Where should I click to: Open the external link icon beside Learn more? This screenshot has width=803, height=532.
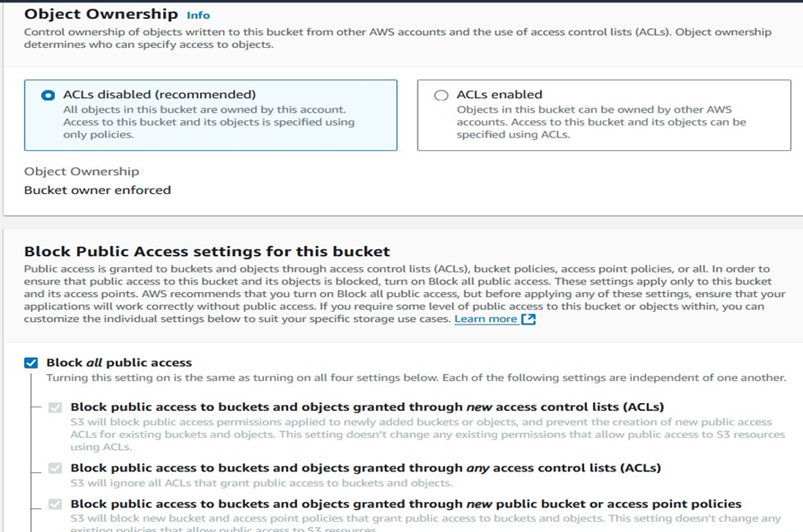529,319
